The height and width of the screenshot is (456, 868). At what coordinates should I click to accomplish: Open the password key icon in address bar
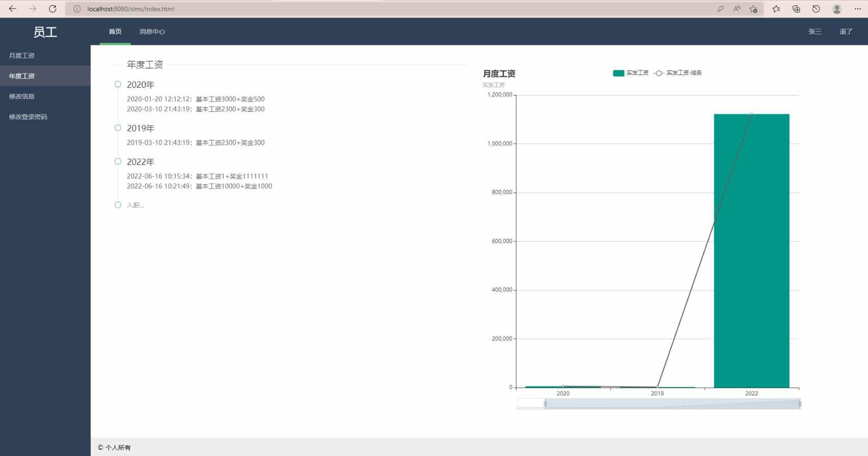pos(720,9)
